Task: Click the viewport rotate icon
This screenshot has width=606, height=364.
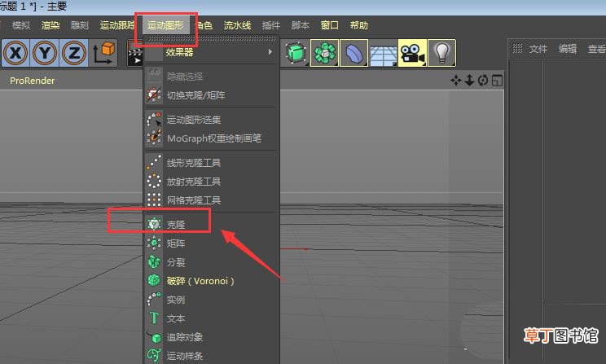Action: pos(483,81)
